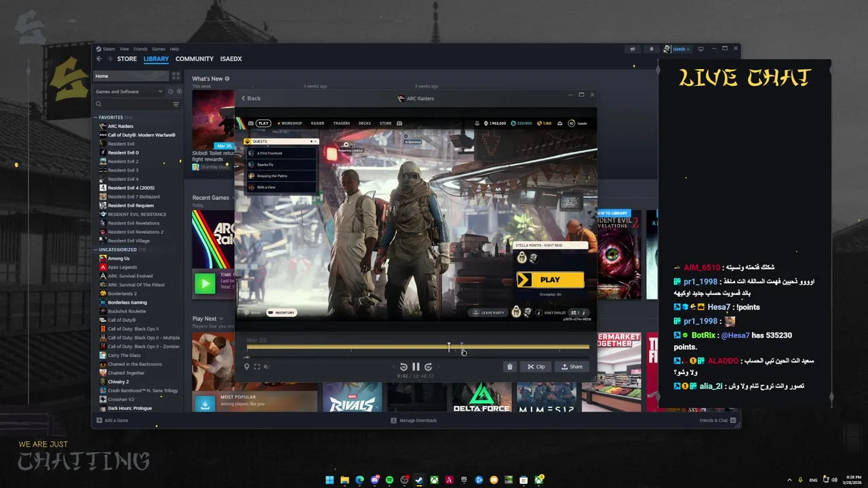868x488 pixels.
Task: Click the Share button
Action: coord(572,367)
